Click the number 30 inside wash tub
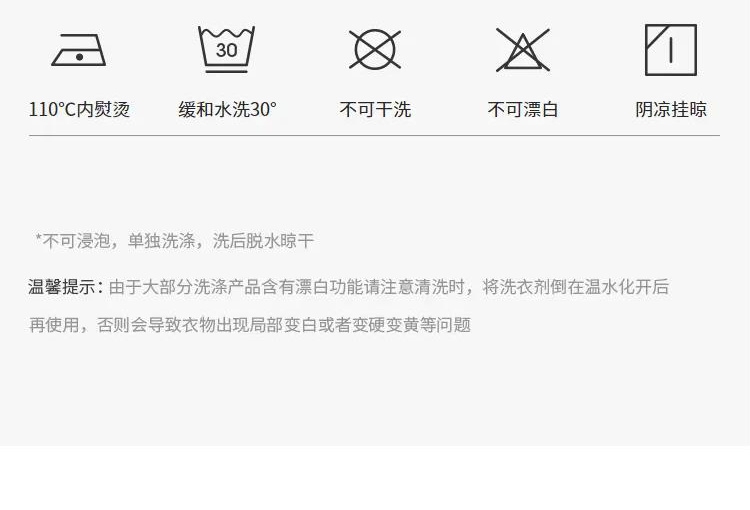 (x=226, y=50)
